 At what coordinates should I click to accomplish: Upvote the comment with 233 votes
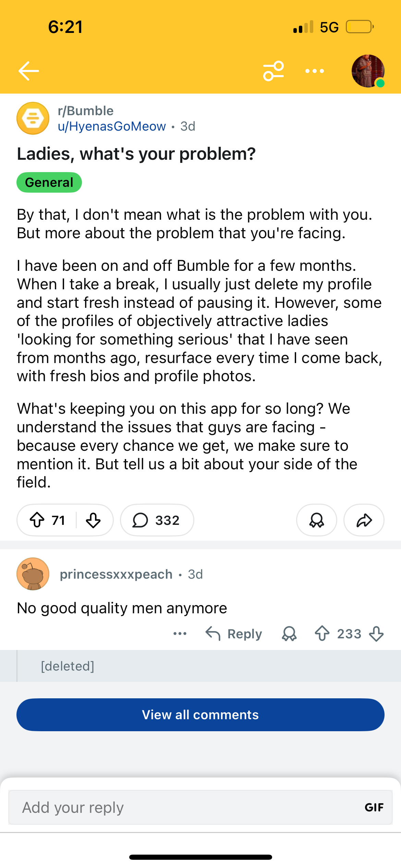point(322,634)
